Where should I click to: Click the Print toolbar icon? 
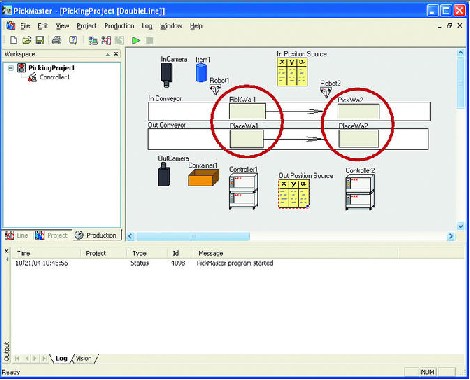tap(57, 40)
